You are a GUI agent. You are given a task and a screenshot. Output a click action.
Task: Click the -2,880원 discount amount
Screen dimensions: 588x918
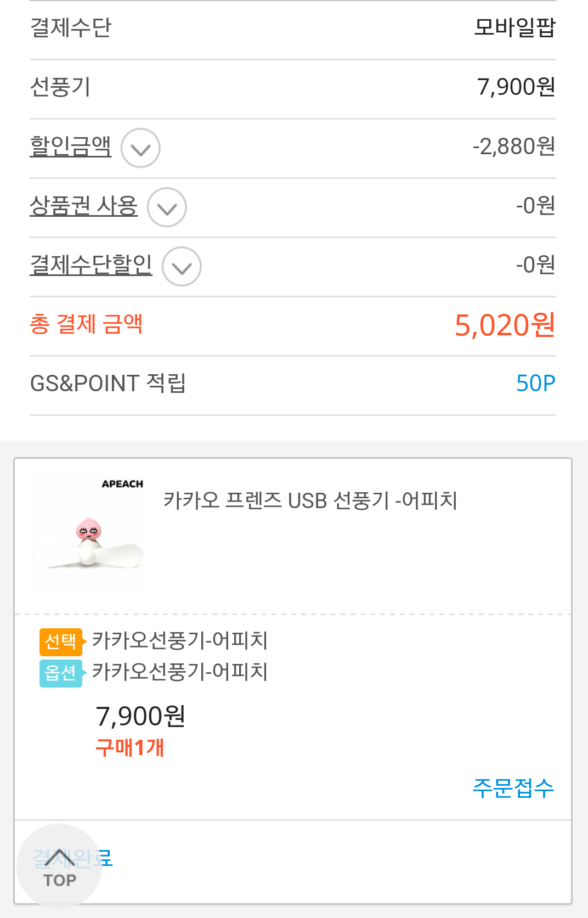click(514, 147)
